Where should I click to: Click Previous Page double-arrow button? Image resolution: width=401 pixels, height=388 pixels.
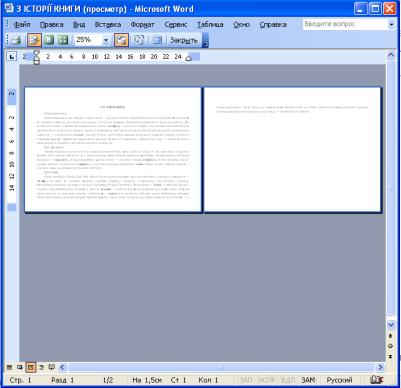tap(391, 336)
